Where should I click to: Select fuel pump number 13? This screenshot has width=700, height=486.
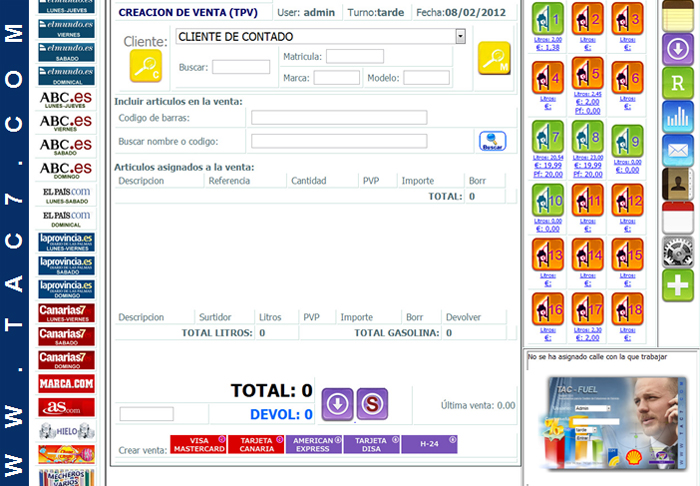(x=547, y=254)
